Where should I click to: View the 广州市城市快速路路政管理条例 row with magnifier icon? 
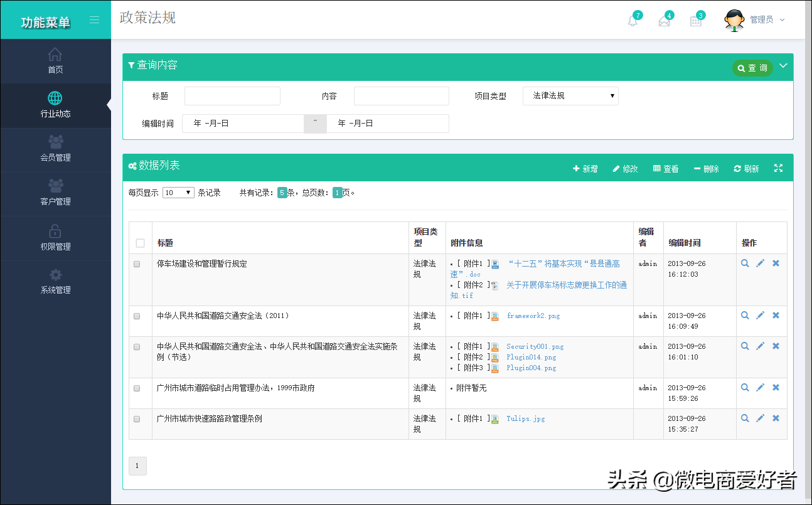pos(745,418)
